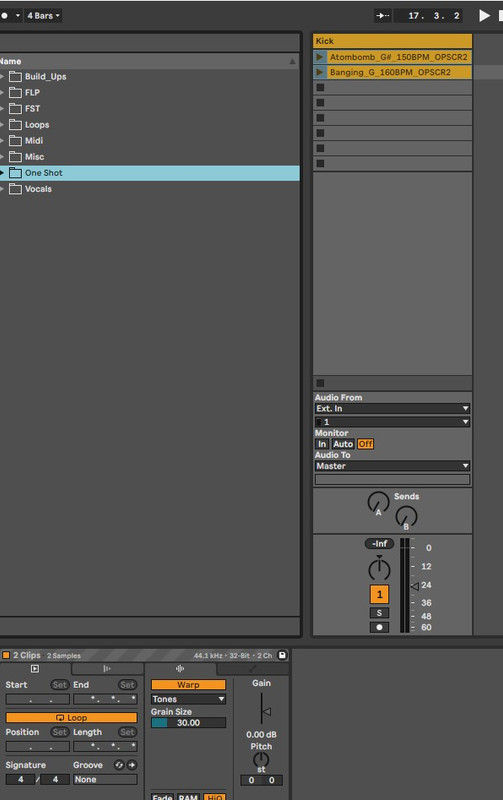
Task: Set Monitor to Auto
Action: point(343,444)
